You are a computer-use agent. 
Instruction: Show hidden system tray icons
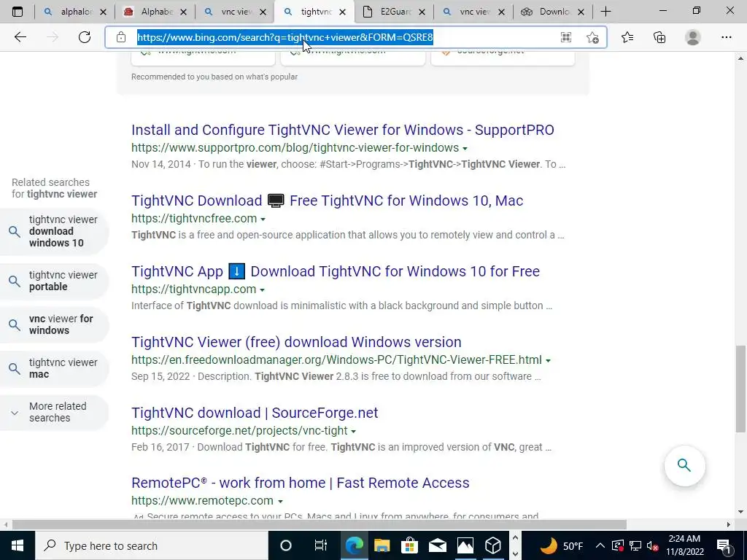pos(600,545)
